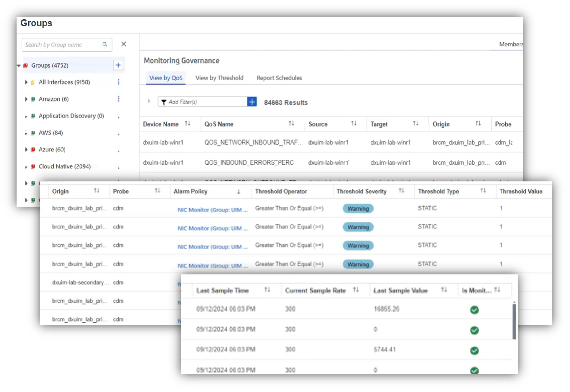570x392 pixels.
Task: Click the three-dot menu next to All Interfaces
Action: 119,82
